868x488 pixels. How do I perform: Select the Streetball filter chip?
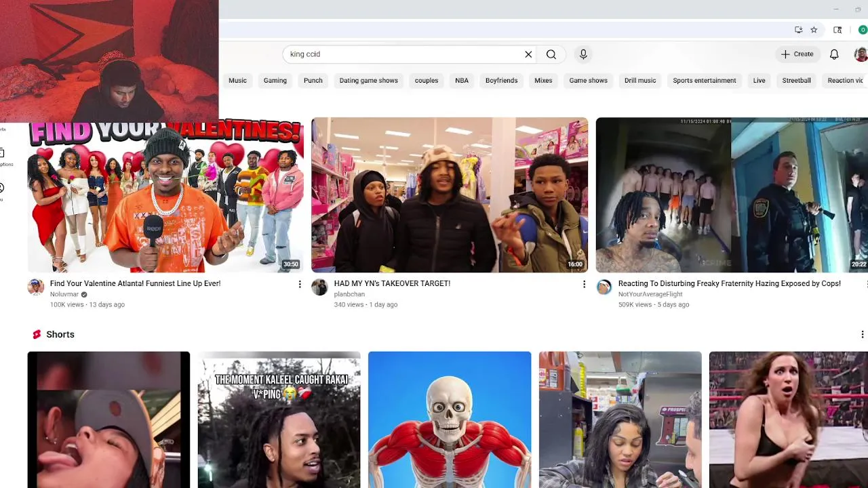click(796, 81)
